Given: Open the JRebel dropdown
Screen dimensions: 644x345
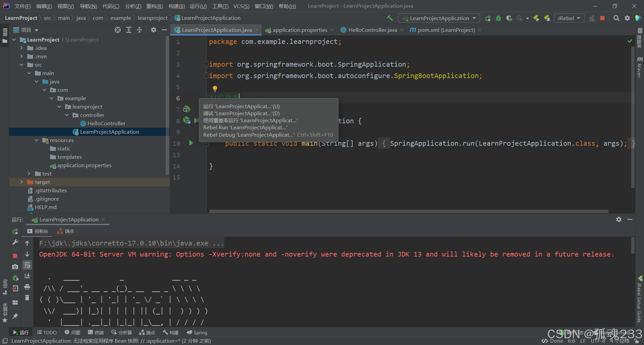Looking at the screenshot, I should tap(569, 18).
